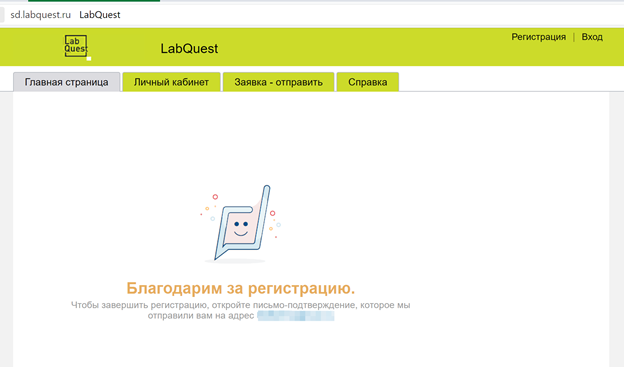Click the LabQuest page title in address bar
624x367 pixels.
pos(99,15)
